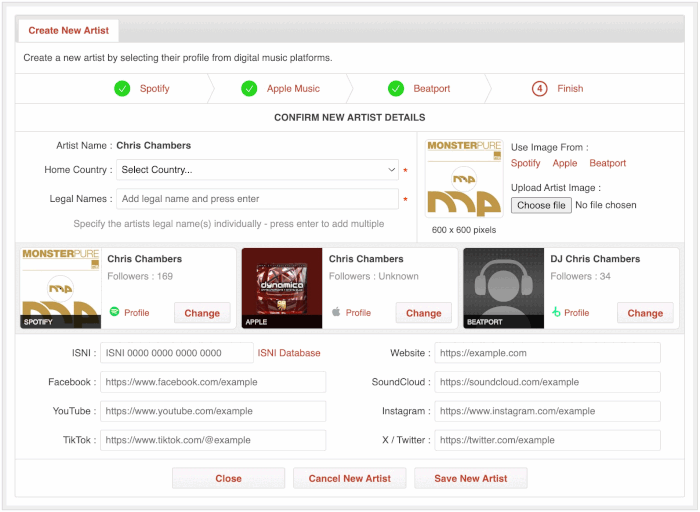Click the Followers : 169 text
This screenshot has height=512, width=700.
point(140,276)
